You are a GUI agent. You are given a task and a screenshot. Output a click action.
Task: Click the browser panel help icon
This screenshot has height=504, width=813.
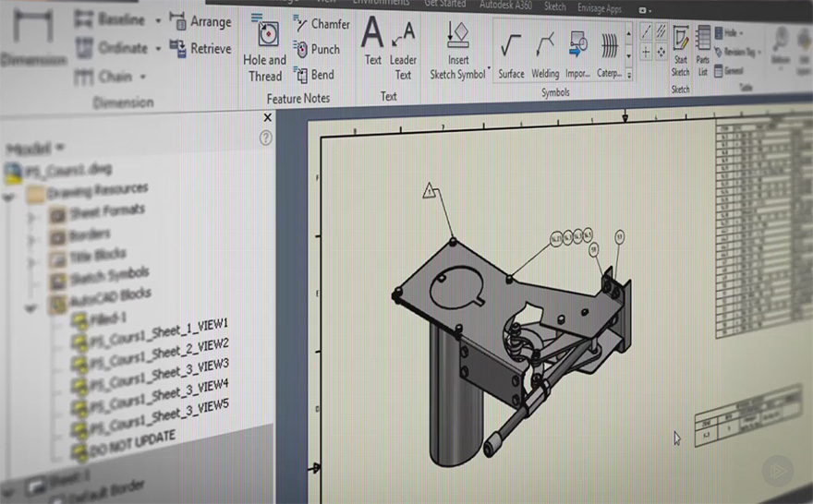coord(265,138)
